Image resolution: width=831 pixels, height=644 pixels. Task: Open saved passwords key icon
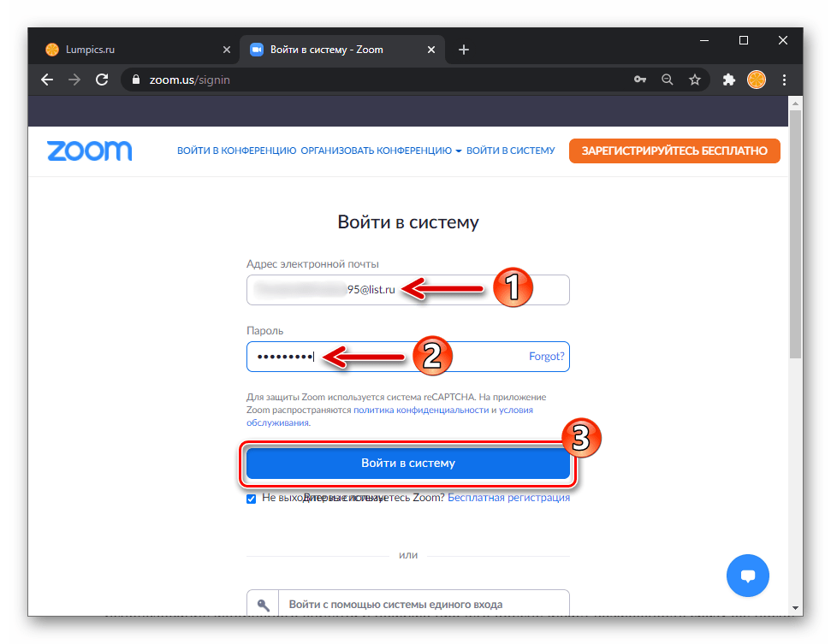640,80
